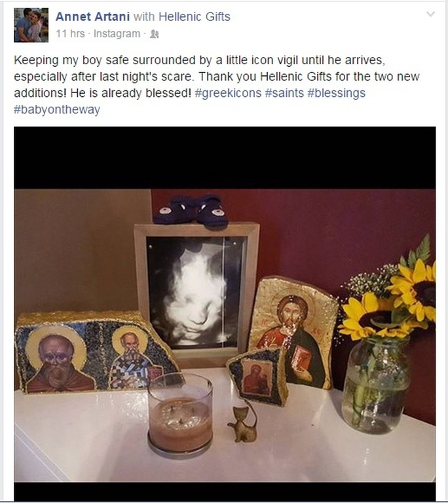
Task: Click the two-saint mosaic icon plaque
Action: coord(96,352)
